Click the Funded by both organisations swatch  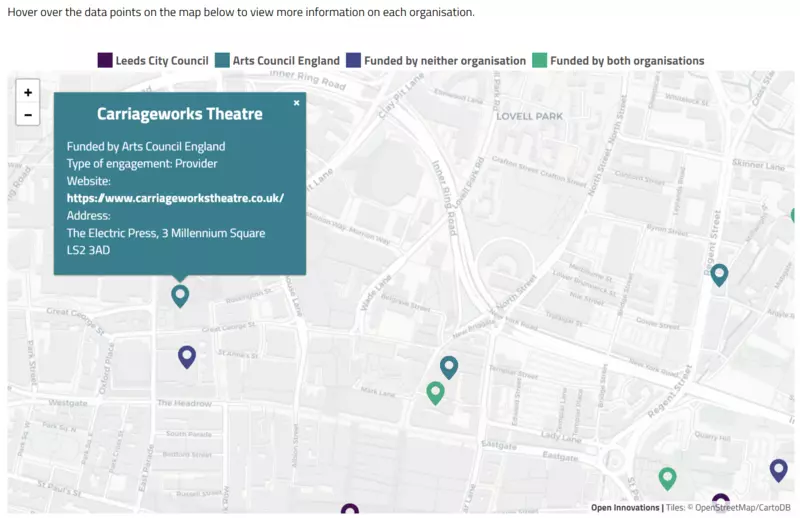click(540, 60)
